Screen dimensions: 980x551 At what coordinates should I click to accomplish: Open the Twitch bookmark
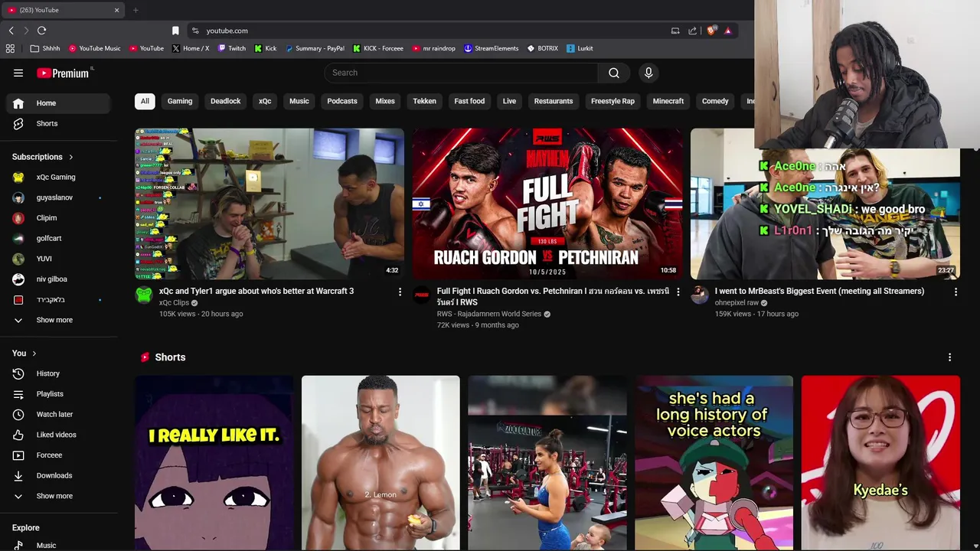232,48
